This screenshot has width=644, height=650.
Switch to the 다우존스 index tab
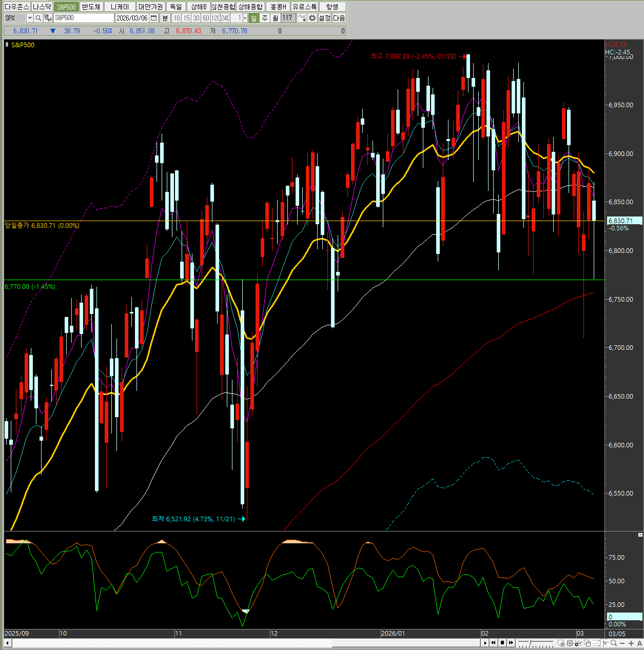coord(17,7)
